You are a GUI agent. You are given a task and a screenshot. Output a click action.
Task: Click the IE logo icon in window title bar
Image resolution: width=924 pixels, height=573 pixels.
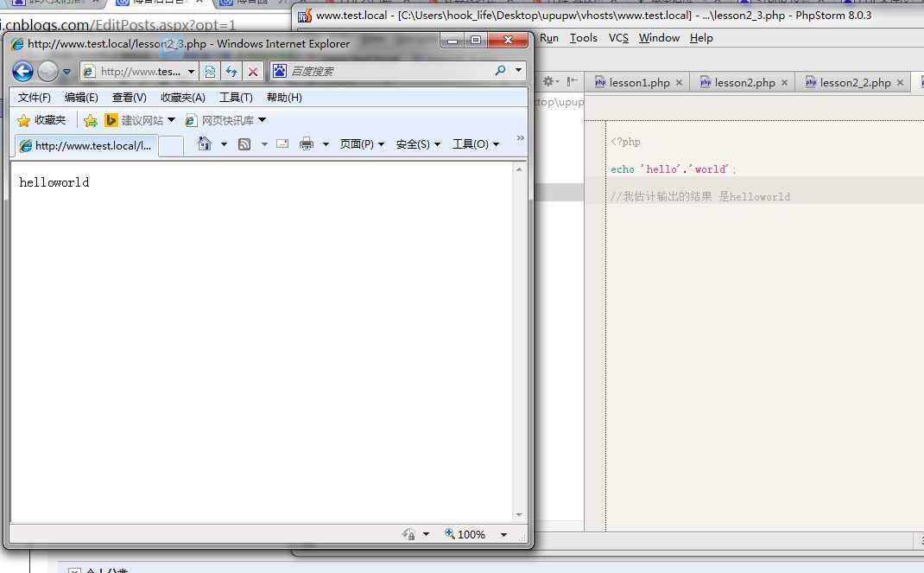[17, 44]
